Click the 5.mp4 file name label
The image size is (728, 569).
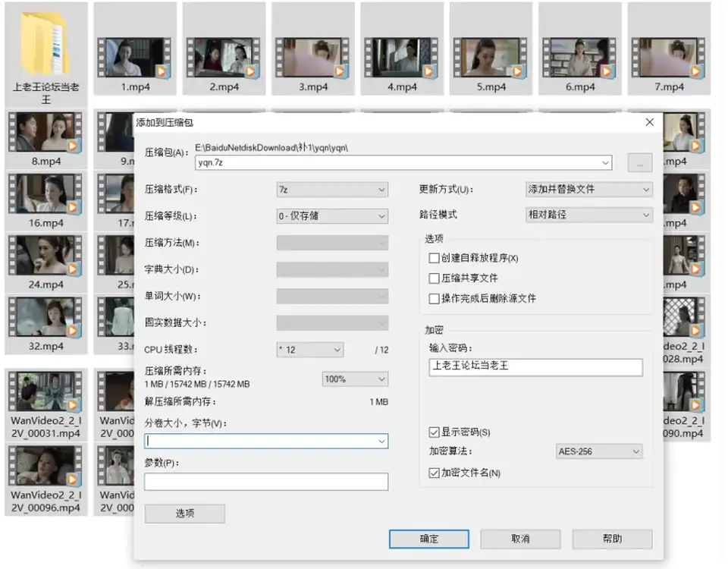(491, 86)
